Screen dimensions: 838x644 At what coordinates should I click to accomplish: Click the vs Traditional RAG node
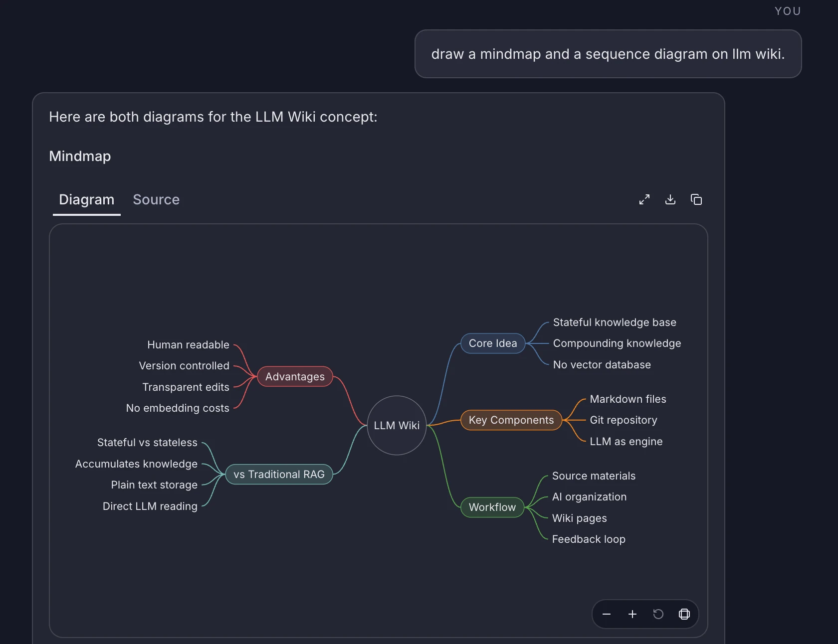[279, 475]
